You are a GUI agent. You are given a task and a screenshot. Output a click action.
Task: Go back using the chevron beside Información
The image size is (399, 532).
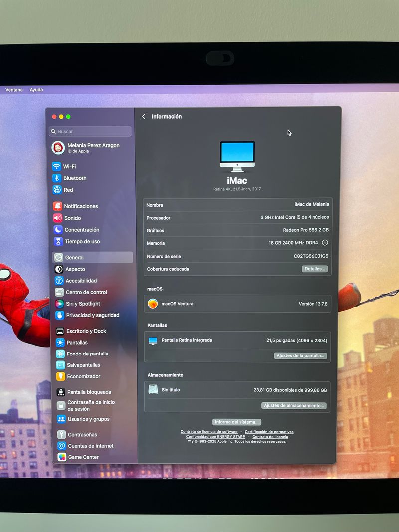point(144,116)
